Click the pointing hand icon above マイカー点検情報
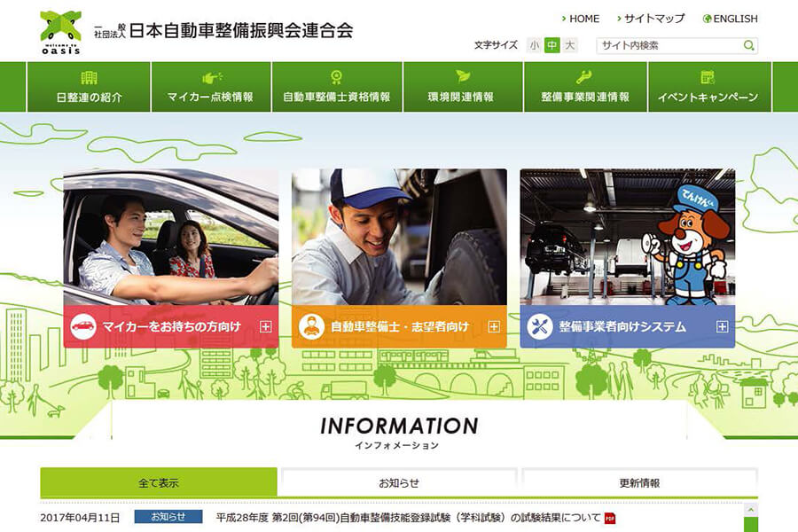Screen dimensions: 798x532 point(212,77)
